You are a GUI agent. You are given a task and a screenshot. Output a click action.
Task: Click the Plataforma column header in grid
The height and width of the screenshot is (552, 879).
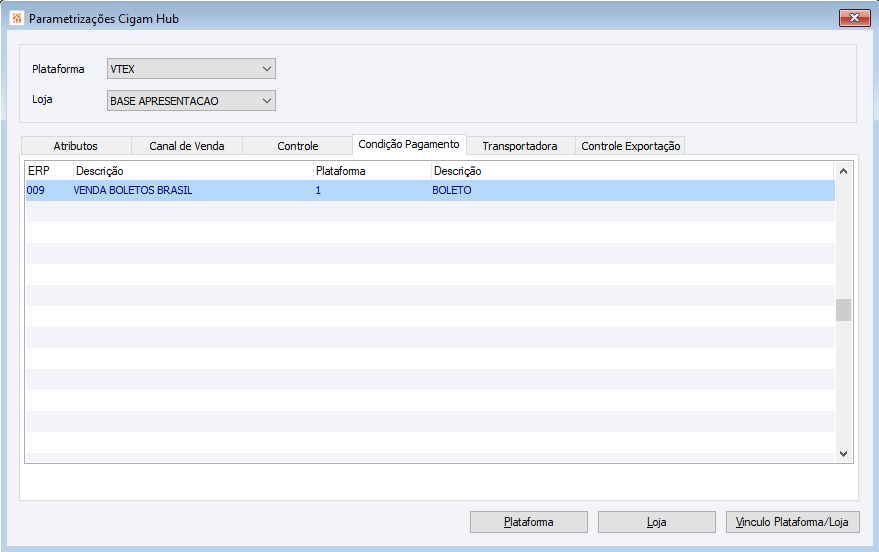click(372, 171)
